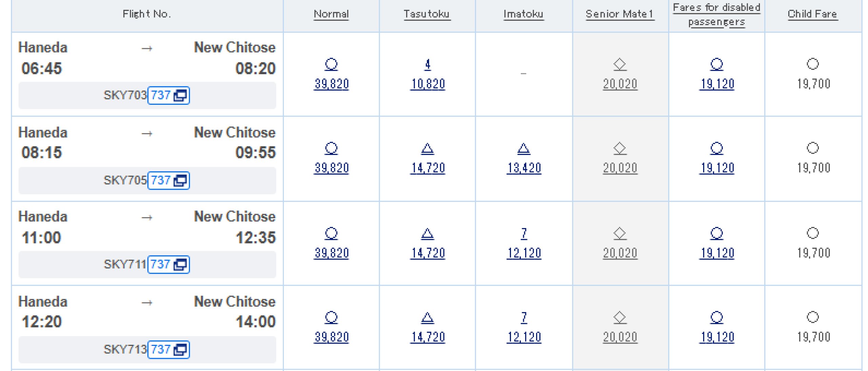Select Imatoku triangle for 08:15 flight
This screenshot has width=868, height=371.
tap(524, 148)
